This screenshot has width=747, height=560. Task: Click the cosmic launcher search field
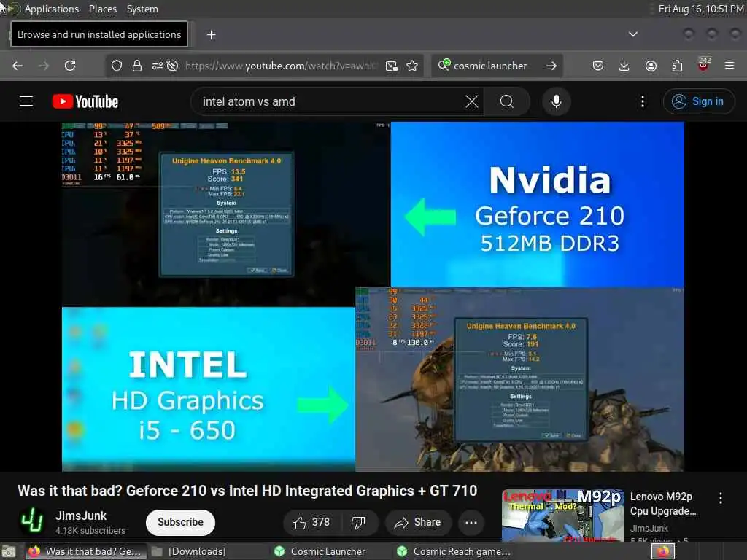pos(489,66)
